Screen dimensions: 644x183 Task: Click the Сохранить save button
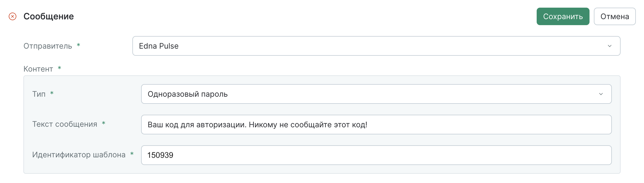tap(563, 16)
